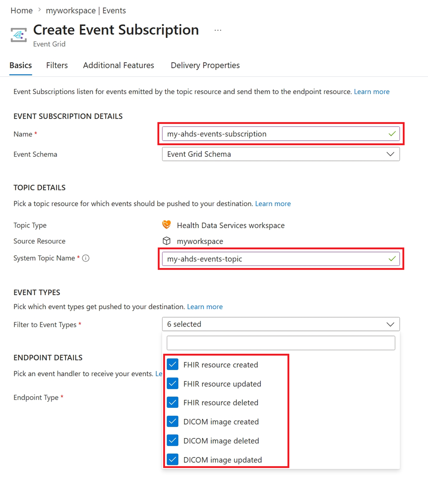
Task: Click the Event Grid subscription icon
Action: tap(19, 35)
